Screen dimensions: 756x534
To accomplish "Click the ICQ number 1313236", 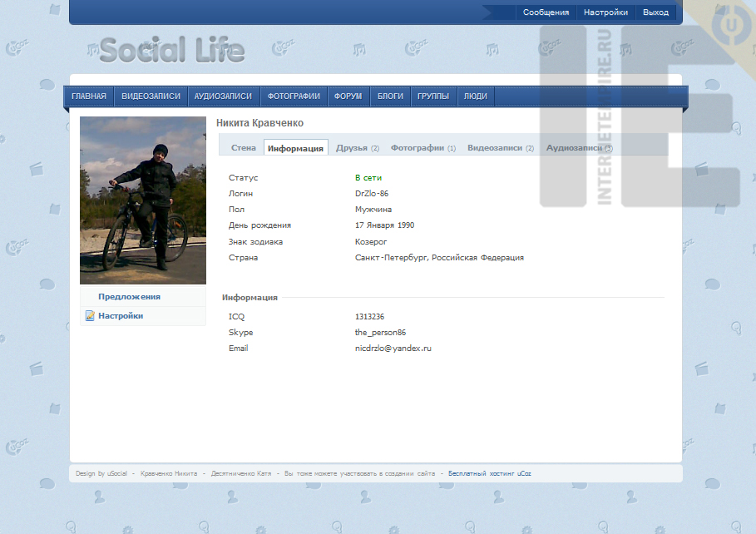I will pyautogui.click(x=370, y=316).
